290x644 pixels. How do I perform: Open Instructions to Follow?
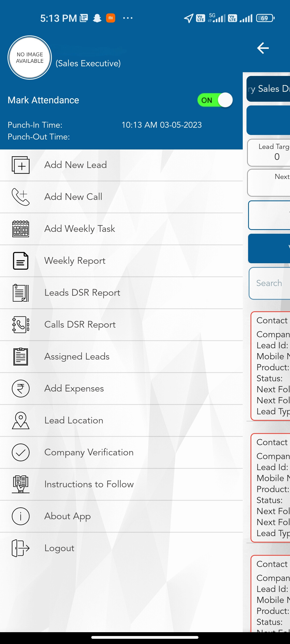click(x=121, y=484)
